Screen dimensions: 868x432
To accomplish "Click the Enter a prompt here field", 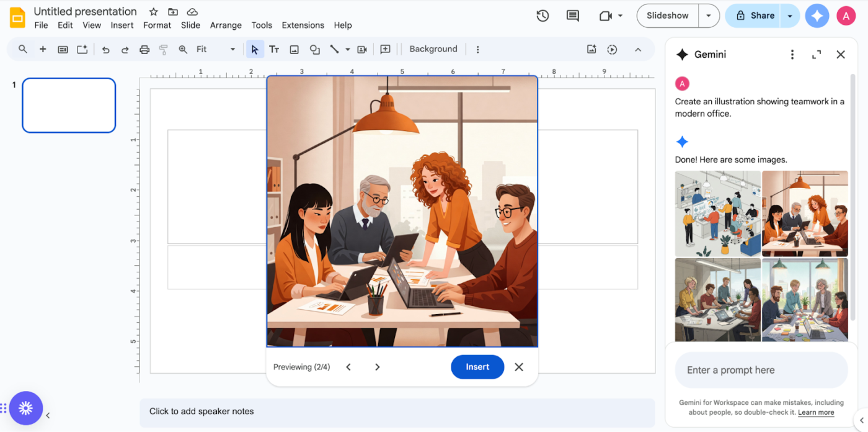I will coord(761,371).
